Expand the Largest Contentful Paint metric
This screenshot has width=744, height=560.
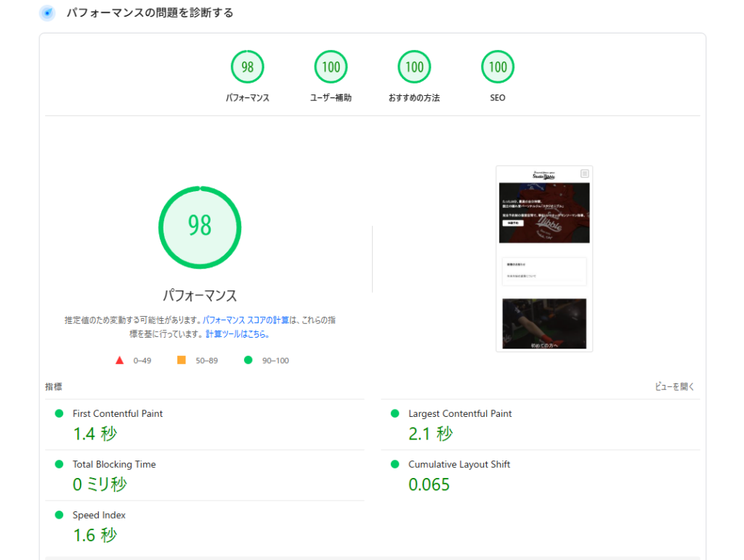coord(460,413)
